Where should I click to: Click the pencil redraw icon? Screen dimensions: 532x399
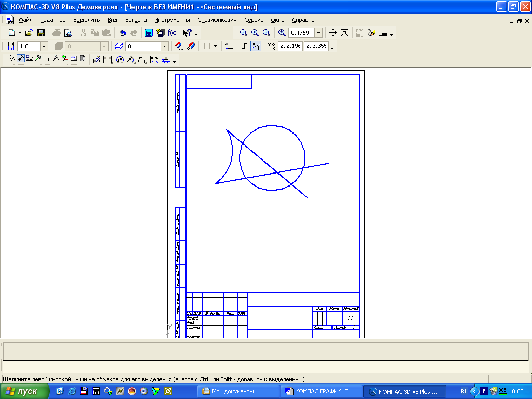tap(371, 33)
